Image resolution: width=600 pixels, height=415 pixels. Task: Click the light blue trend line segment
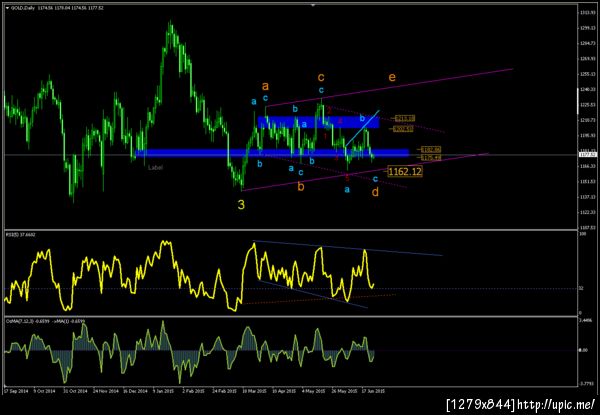tap(362, 129)
